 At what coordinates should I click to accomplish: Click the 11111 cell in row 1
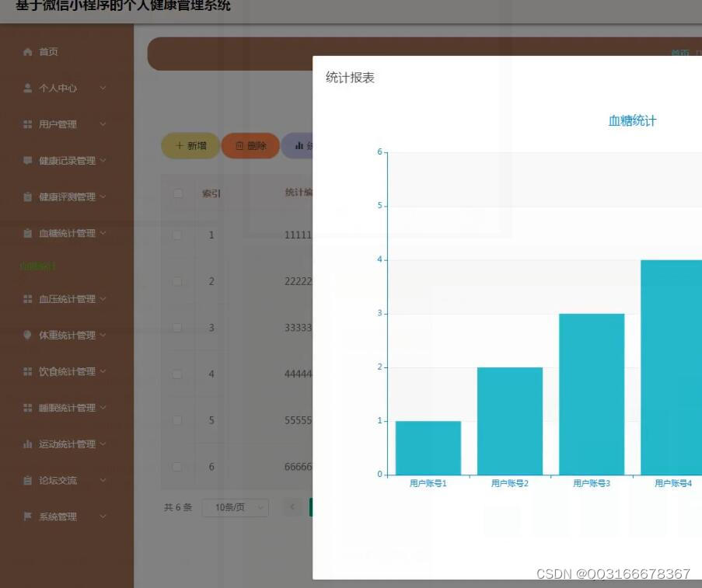(x=299, y=235)
